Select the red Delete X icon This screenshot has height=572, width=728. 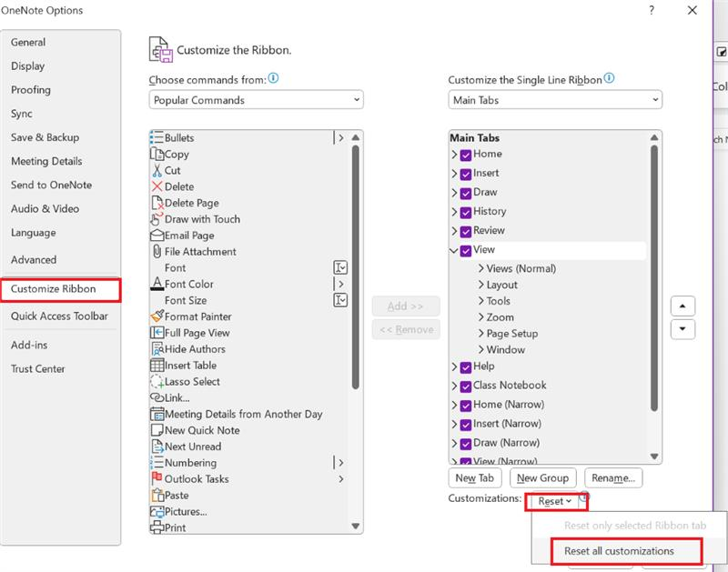click(157, 186)
